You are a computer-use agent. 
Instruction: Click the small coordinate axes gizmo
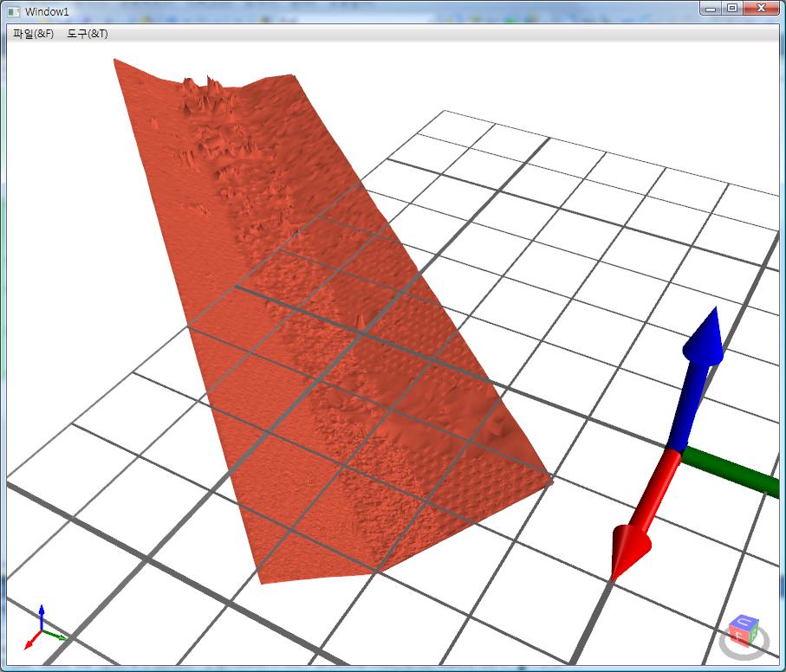pos(44,627)
